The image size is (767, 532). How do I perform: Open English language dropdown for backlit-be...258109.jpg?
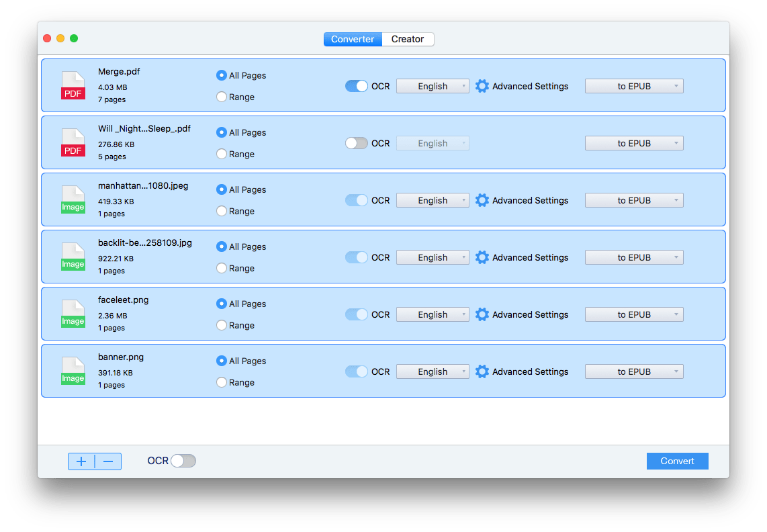(433, 257)
